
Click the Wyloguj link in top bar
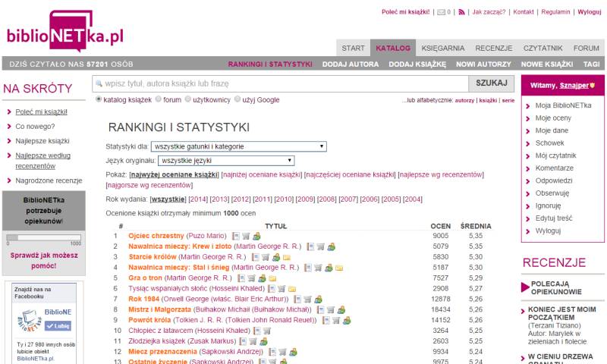pos(590,12)
